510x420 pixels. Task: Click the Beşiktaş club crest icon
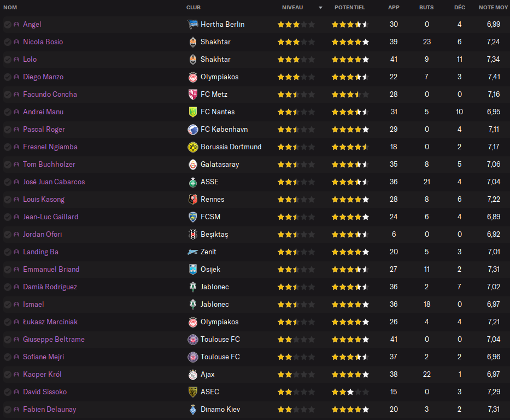[x=193, y=235]
